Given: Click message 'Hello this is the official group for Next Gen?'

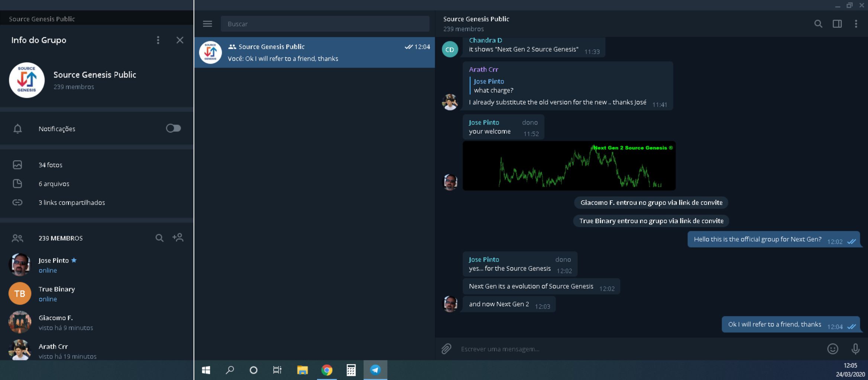Looking at the screenshot, I should pos(774,239).
